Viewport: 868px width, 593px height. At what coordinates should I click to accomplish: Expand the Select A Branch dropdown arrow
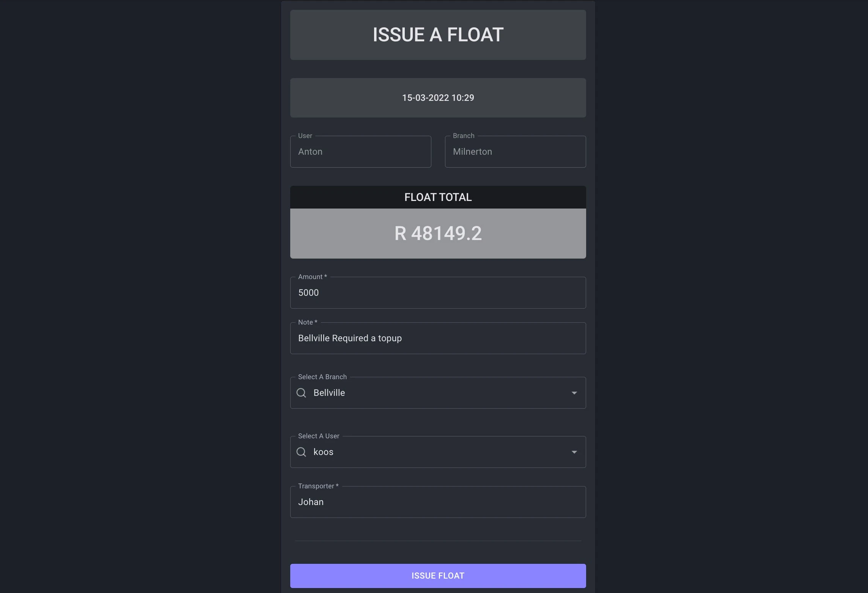pos(574,393)
